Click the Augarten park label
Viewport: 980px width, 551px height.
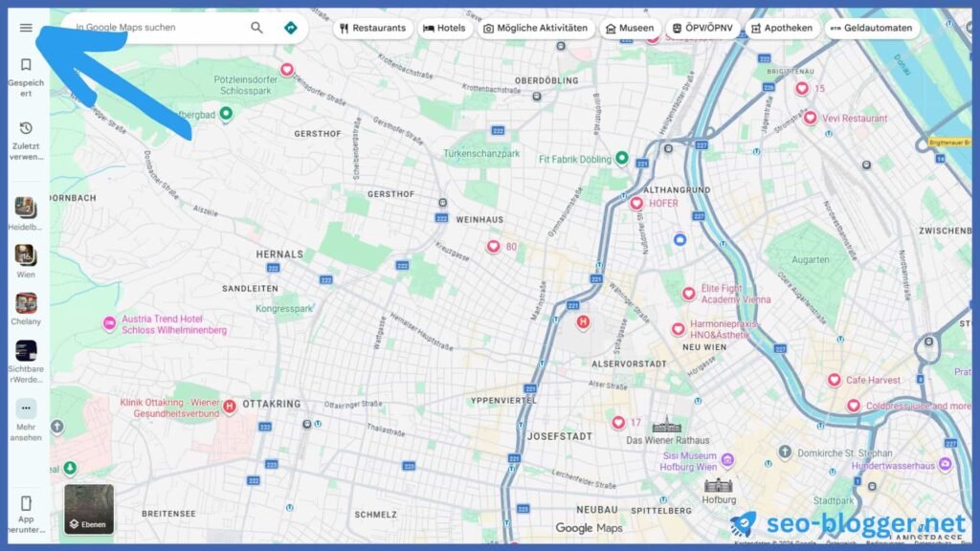(x=810, y=259)
